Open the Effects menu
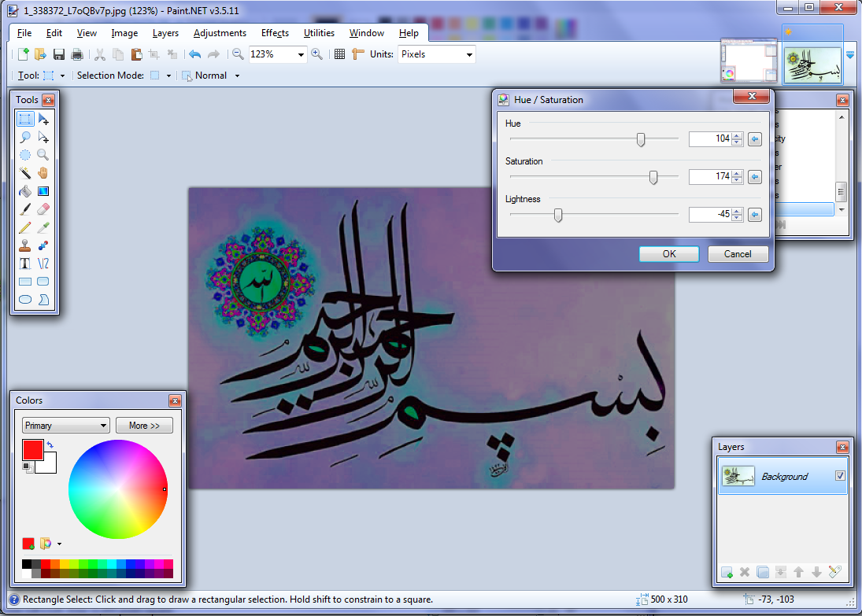Image resolution: width=862 pixels, height=616 pixels. click(x=275, y=33)
